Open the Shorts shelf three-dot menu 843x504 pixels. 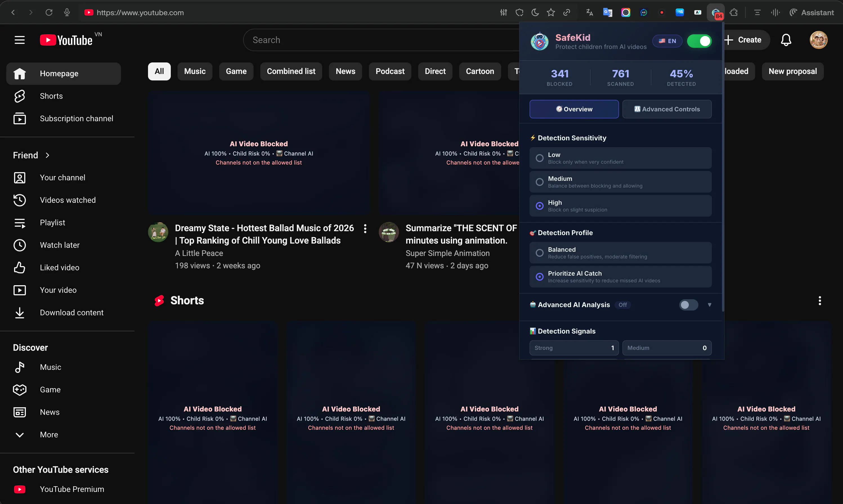click(x=820, y=301)
